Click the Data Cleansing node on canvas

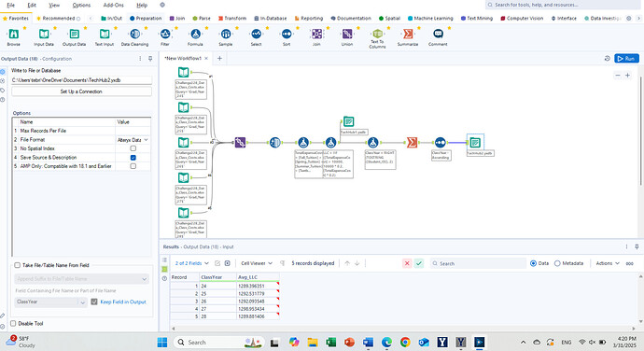point(275,142)
